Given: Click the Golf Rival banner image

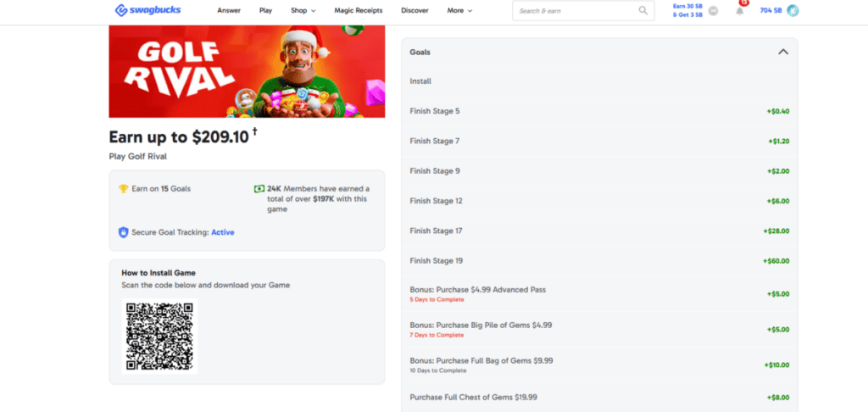Looking at the screenshot, I should tap(247, 71).
